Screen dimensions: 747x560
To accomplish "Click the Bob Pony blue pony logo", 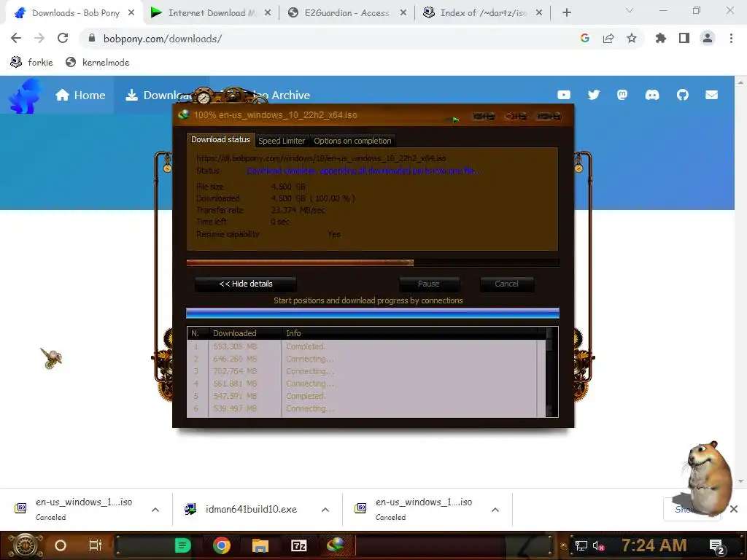I will pyautogui.click(x=24, y=96).
